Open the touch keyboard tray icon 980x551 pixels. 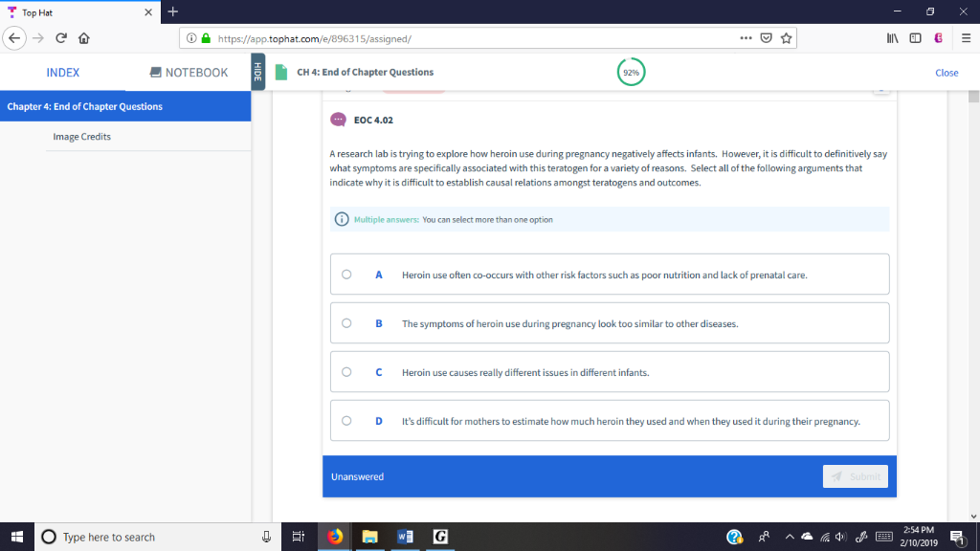(x=883, y=537)
